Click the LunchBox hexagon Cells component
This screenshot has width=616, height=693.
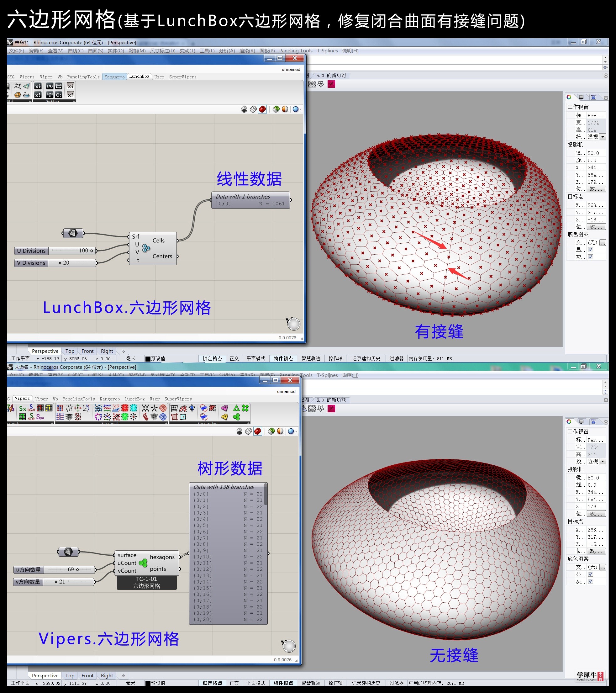(x=153, y=249)
